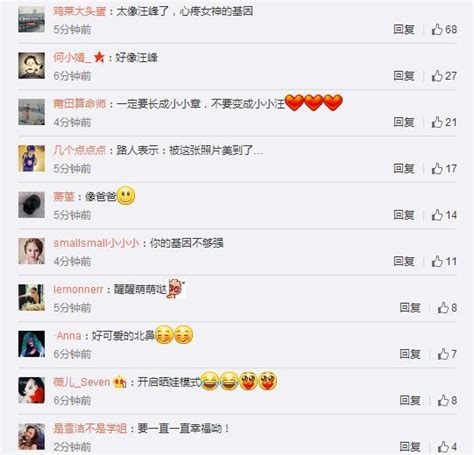This screenshot has width=474, height=455.
Task: Click -Anna's blue-haired avatar
Action: click(31, 344)
